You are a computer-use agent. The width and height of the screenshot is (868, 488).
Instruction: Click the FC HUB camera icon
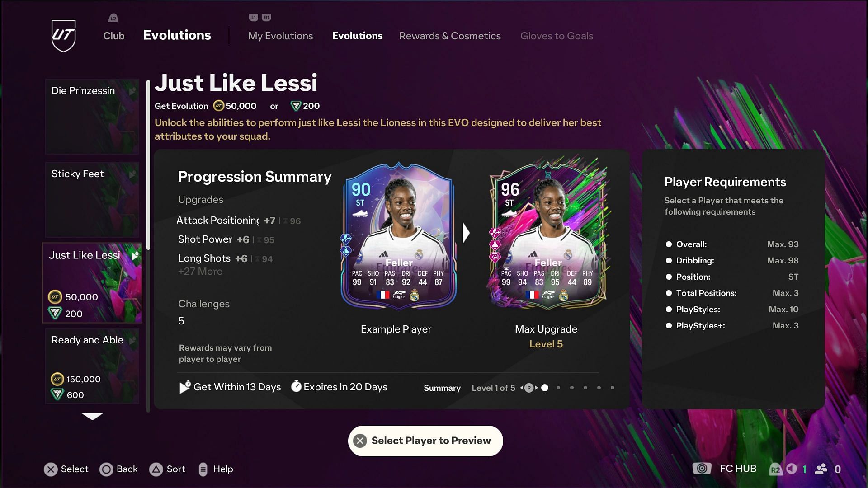702,469
